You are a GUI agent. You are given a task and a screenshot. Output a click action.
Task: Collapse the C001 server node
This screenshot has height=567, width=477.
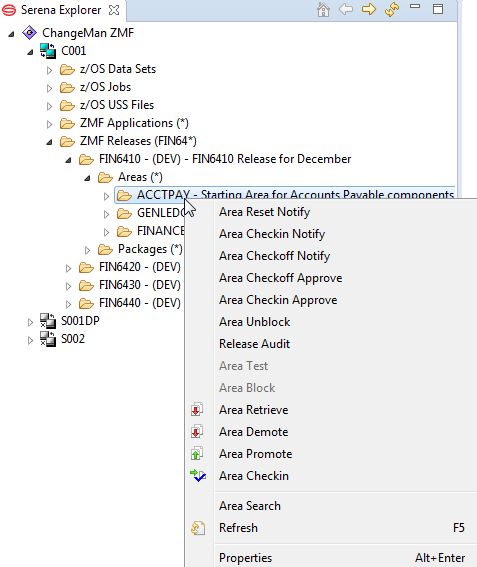[x=30, y=52]
